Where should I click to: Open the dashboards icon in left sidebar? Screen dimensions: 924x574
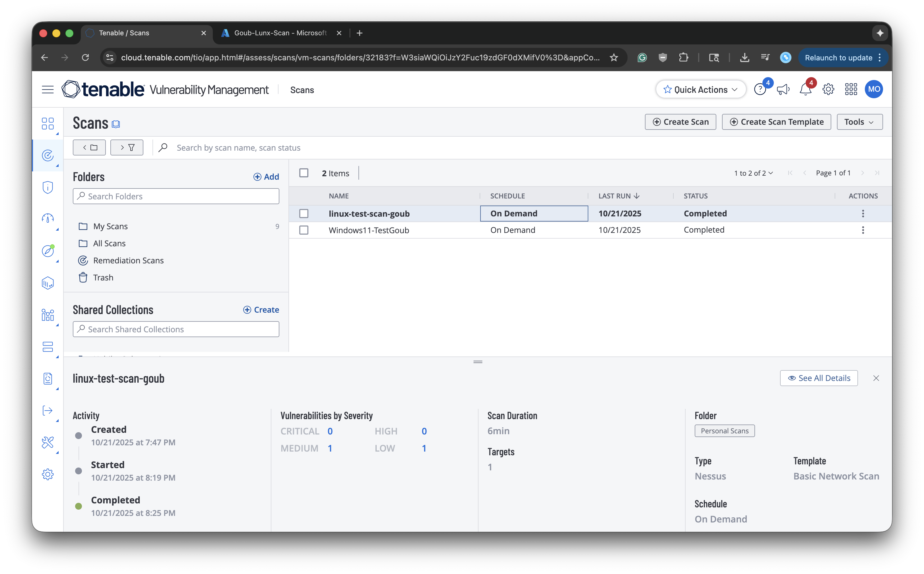pyautogui.click(x=48, y=123)
